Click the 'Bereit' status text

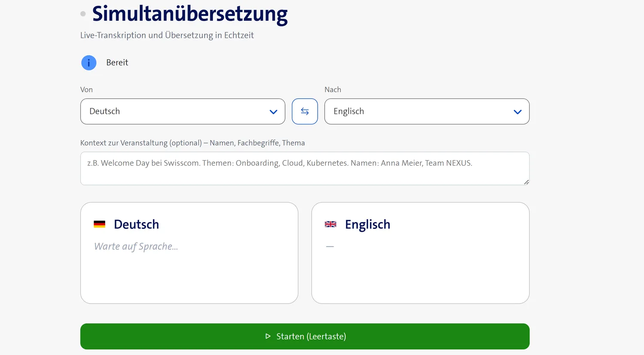pos(117,63)
